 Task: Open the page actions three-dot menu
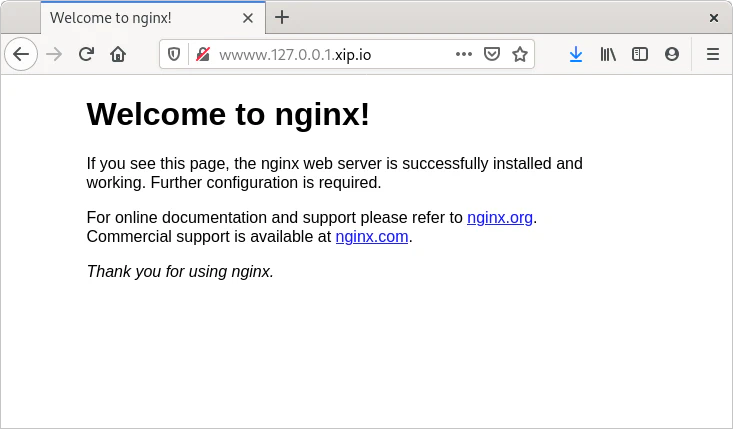point(464,55)
